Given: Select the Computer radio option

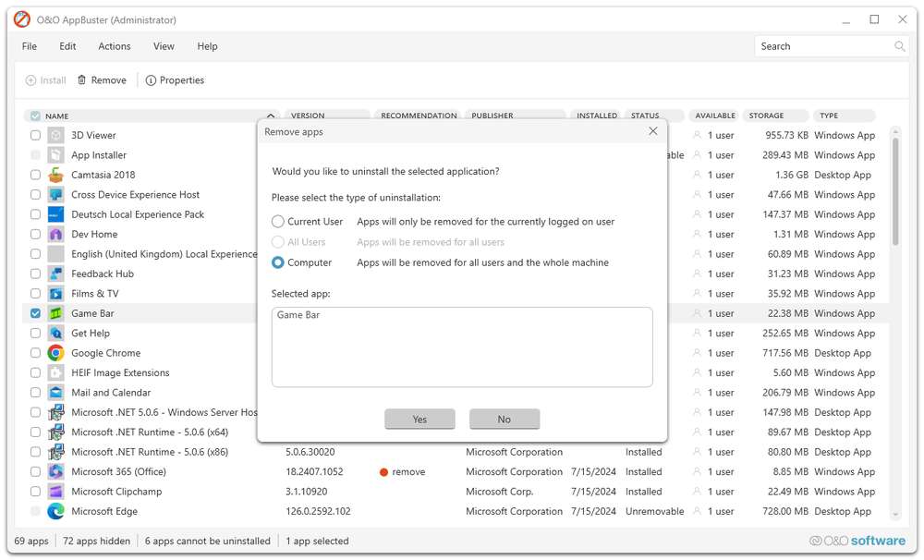Looking at the screenshot, I should pyautogui.click(x=277, y=262).
